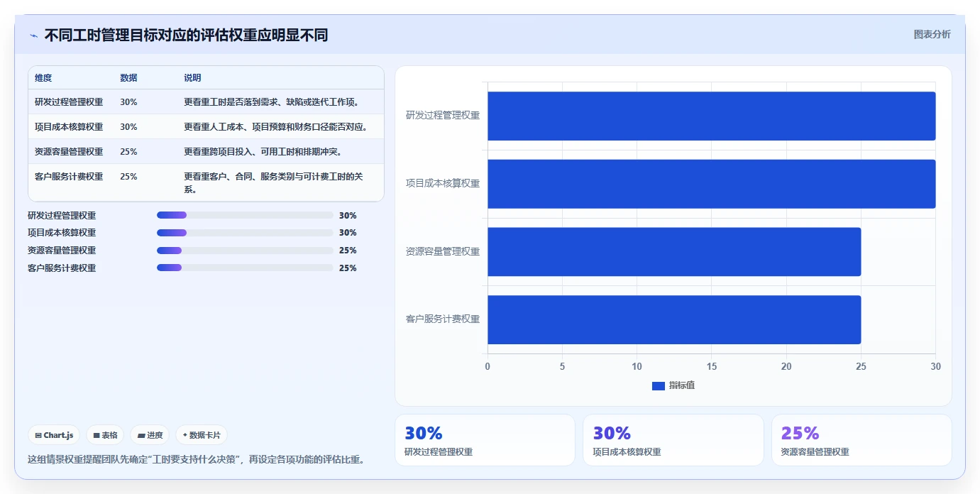Screen dimensions: 980x494
Task: Select 资源容量管理权重 cell in table
Action: coord(69,152)
